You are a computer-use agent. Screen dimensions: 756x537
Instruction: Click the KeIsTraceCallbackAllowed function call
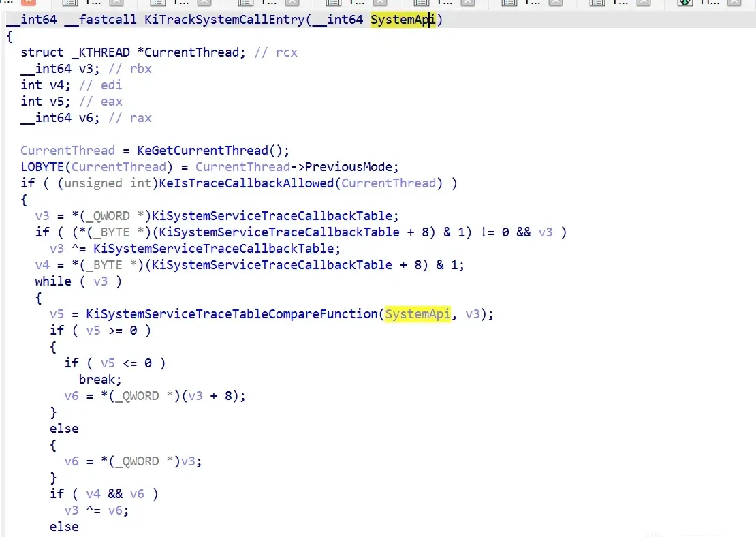[247, 183]
